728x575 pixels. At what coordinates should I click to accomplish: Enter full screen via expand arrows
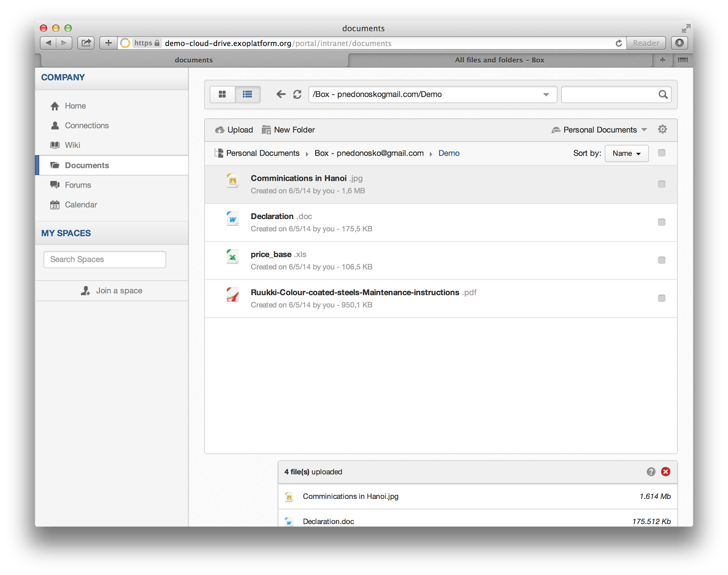pyautogui.click(x=686, y=28)
